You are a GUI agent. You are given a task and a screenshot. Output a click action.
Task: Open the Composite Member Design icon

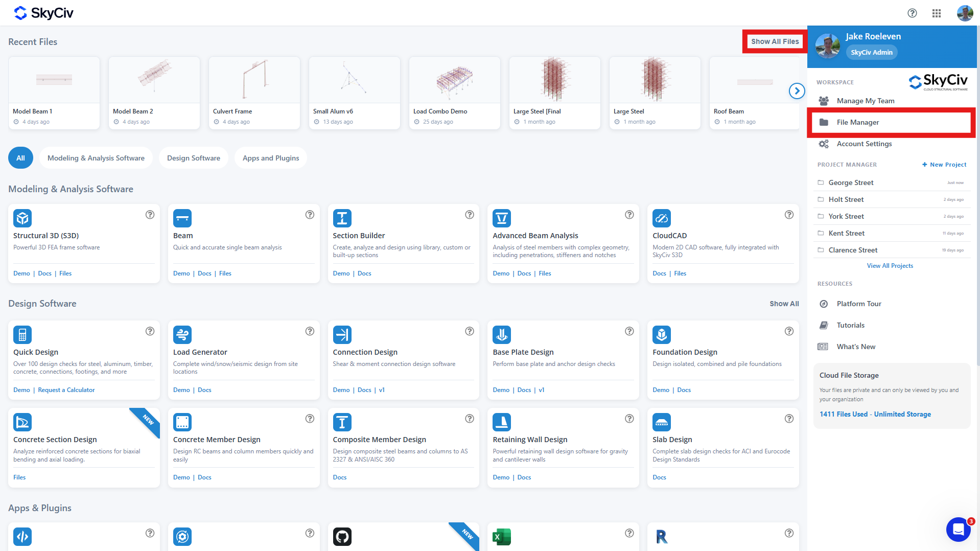point(342,422)
